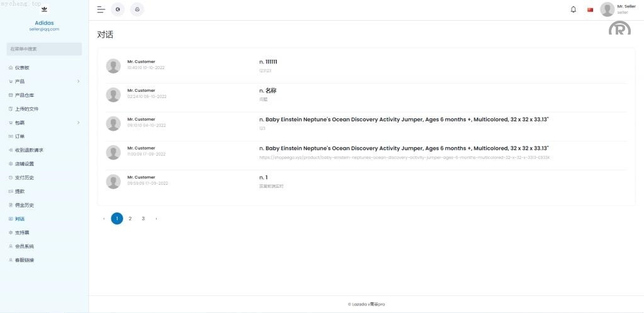Screen dimensions: 644x313
Task: Focus the sidebar menu search field
Action: 44,49
